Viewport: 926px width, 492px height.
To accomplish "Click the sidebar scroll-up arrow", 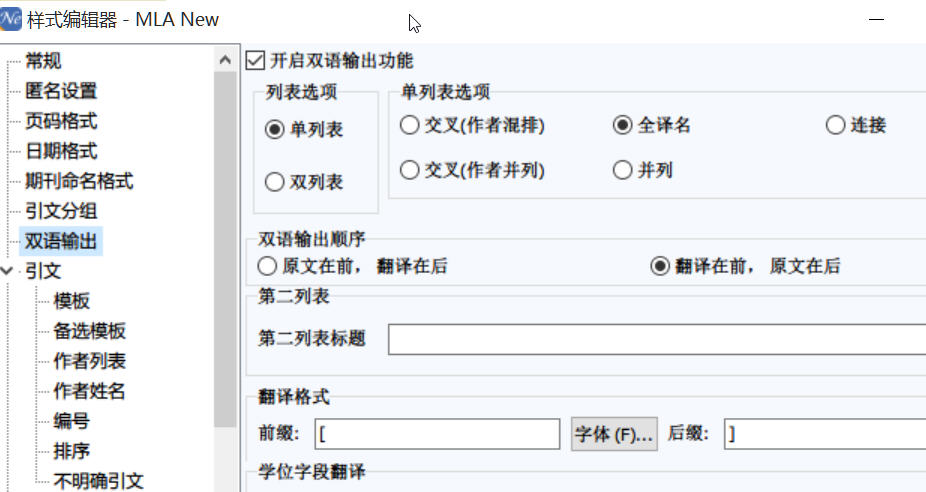I will point(225,60).
